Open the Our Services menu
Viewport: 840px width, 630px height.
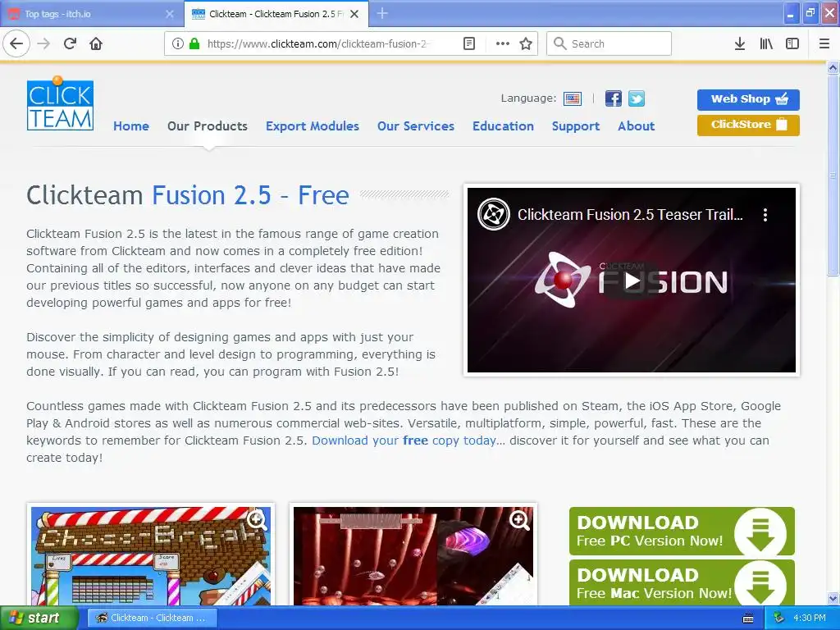coord(416,126)
